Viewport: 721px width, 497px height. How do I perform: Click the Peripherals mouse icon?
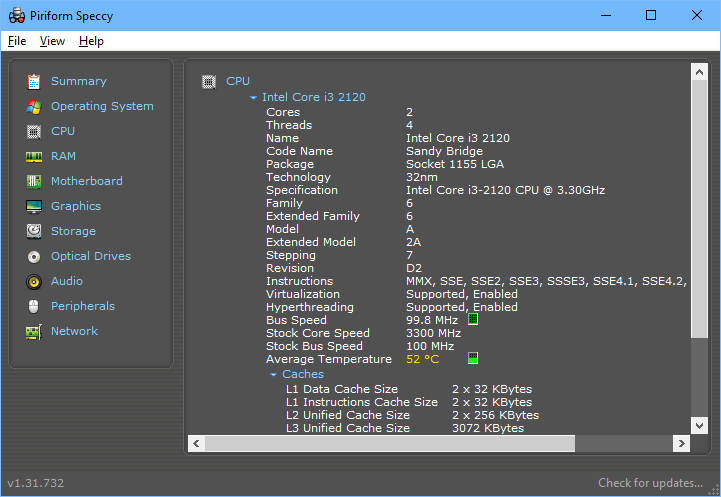(34, 306)
